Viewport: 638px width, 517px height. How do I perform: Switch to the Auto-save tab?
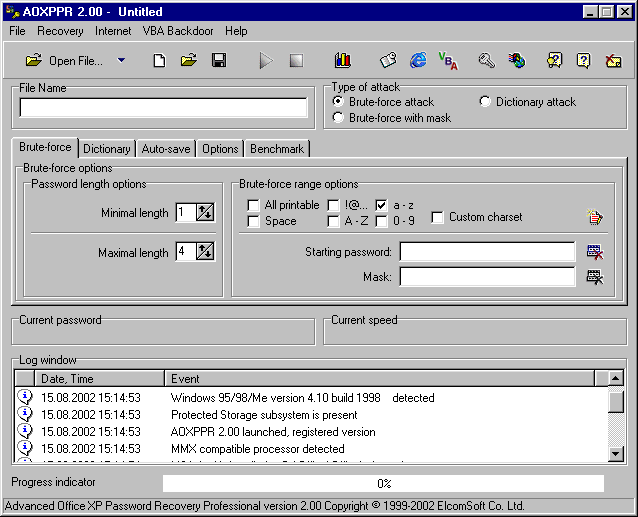165,149
